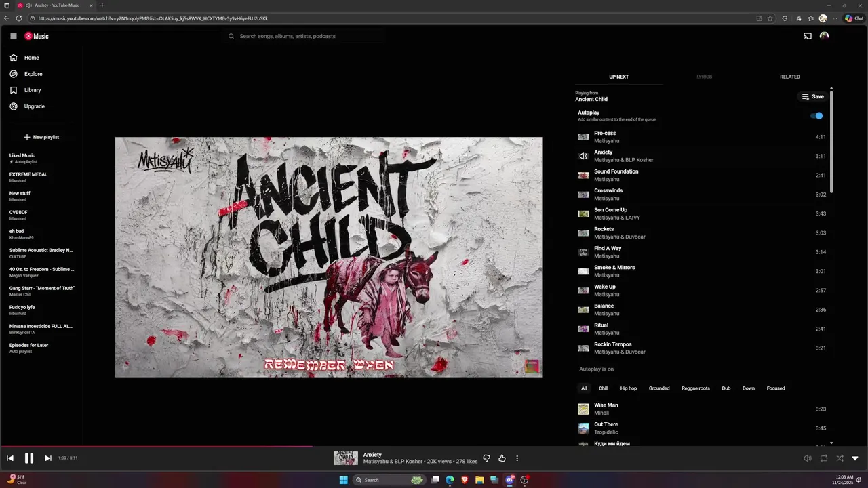This screenshot has height=488, width=868.
Task: Bookmark this page with the star icon
Action: [770, 18]
